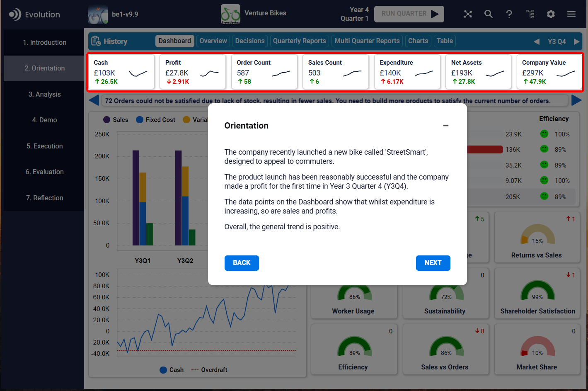Image resolution: width=588 pixels, height=391 pixels.
Task: Open the settings gear icon
Action: pos(551,14)
